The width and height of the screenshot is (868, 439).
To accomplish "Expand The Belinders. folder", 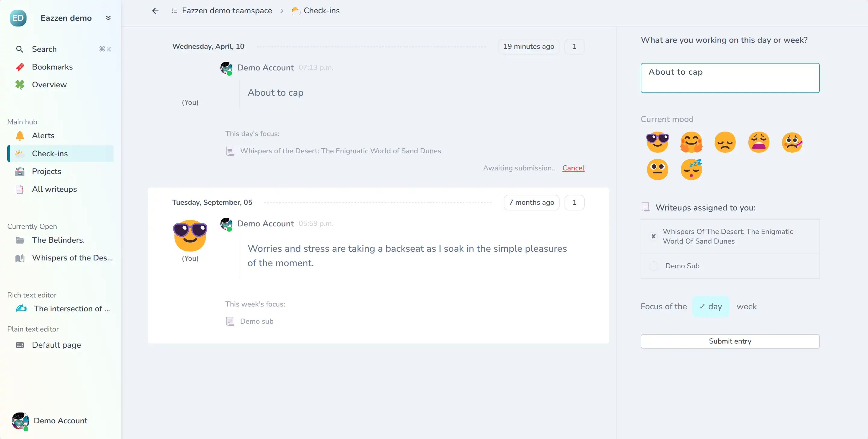I will tap(58, 240).
